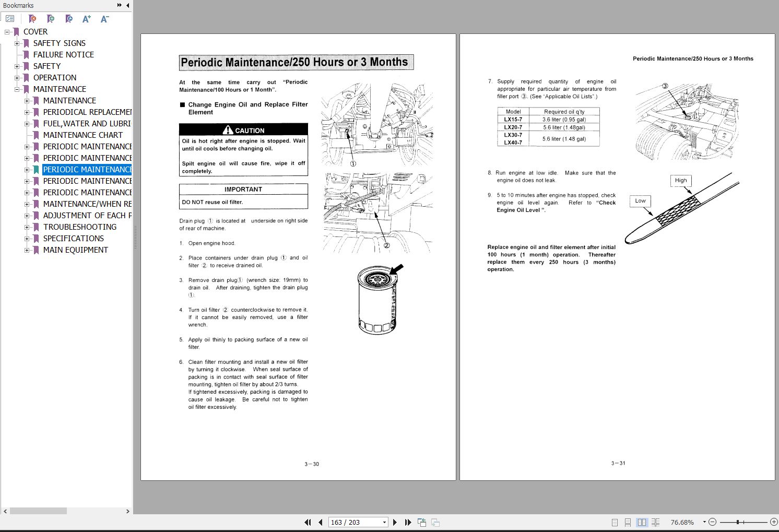
Task: Go to the last page
Action: (x=408, y=522)
